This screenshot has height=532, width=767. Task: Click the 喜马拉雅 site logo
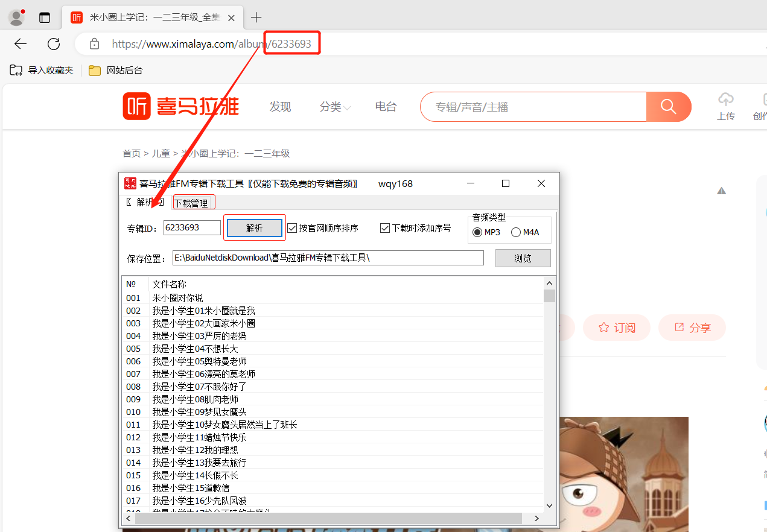pos(181,107)
